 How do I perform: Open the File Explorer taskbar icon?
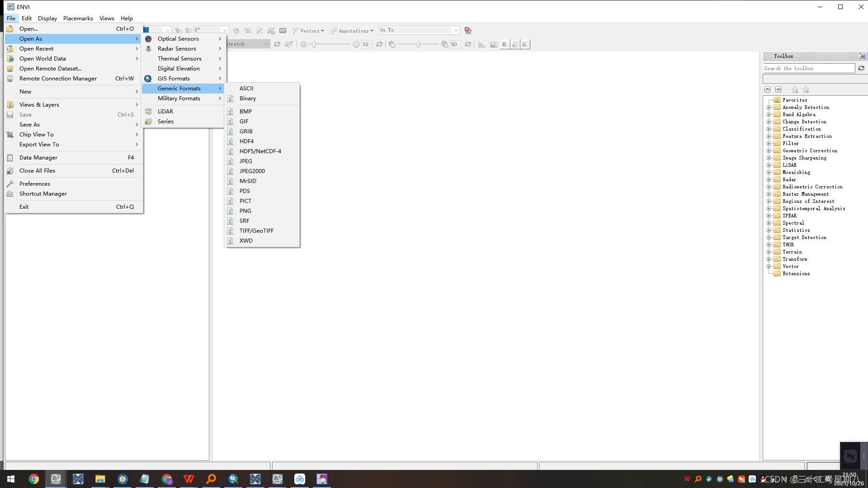tap(100, 479)
